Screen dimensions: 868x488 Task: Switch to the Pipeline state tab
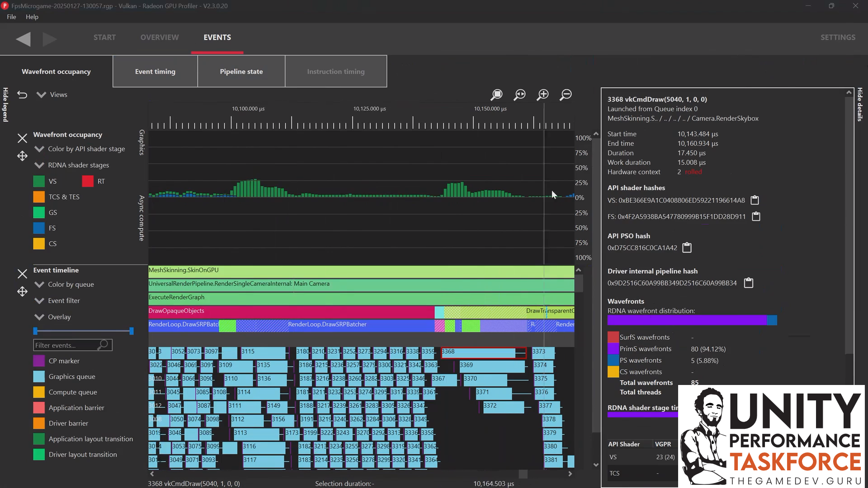click(241, 71)
